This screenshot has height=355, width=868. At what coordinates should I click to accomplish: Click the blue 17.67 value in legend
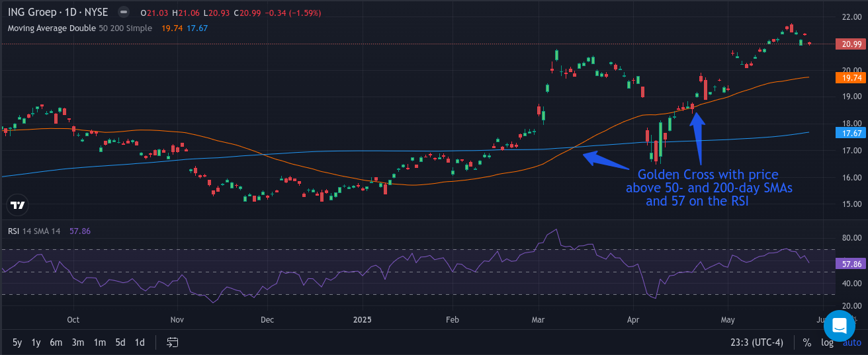tap(198, 28)
